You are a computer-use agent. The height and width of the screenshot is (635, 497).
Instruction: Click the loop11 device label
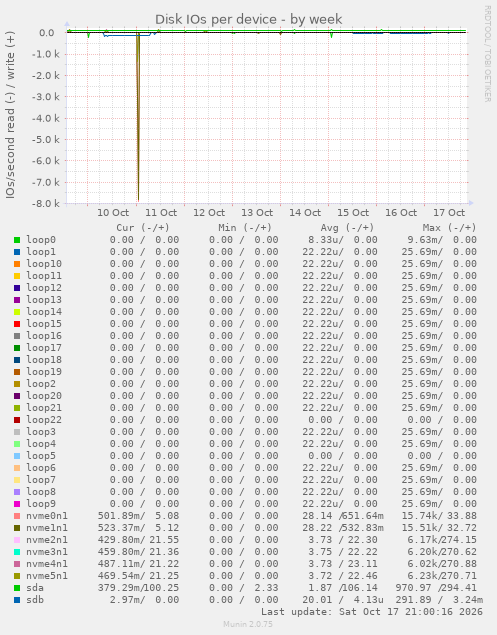click(x=44, y=276)
